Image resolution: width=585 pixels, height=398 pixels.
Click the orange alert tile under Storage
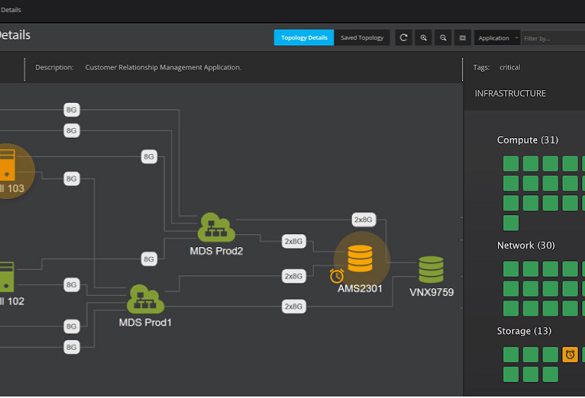570,354
